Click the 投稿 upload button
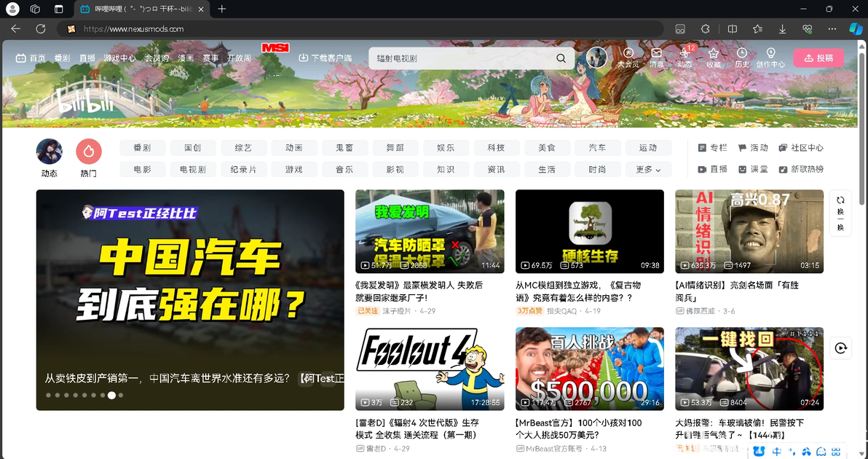Image resolution: width=868 pixels, height=459 pixels. [818, 58]
